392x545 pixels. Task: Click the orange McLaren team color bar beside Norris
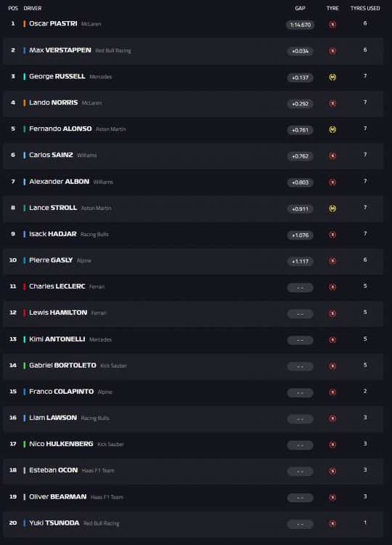[24, 103]
